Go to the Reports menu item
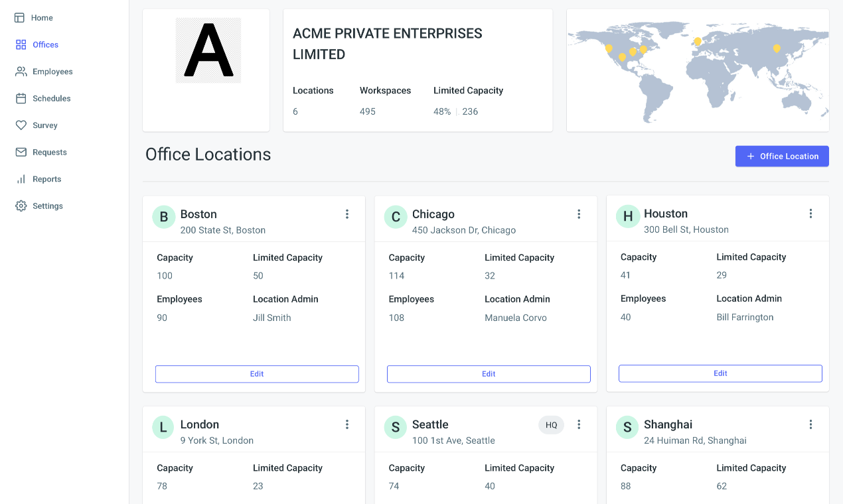 tap(46, 179)
